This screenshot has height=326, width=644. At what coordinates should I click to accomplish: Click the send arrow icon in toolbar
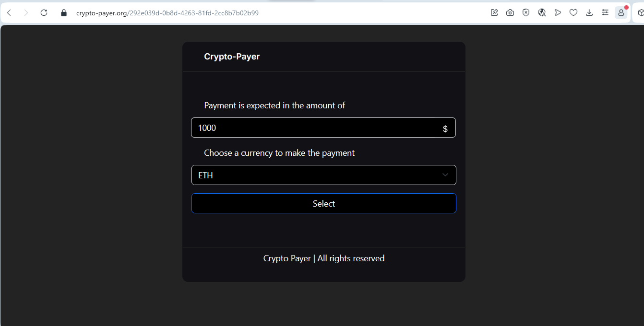(558, 13)
